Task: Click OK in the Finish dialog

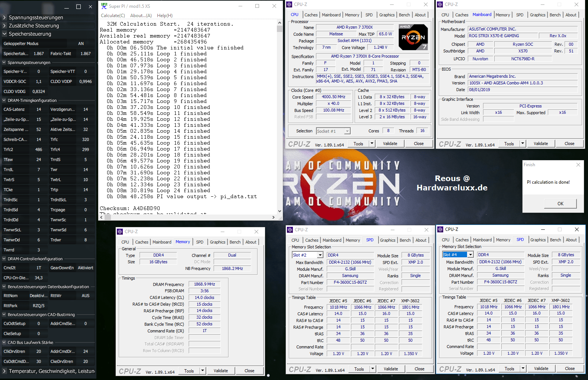Action: pyautogui.click(x=560, y=203)
